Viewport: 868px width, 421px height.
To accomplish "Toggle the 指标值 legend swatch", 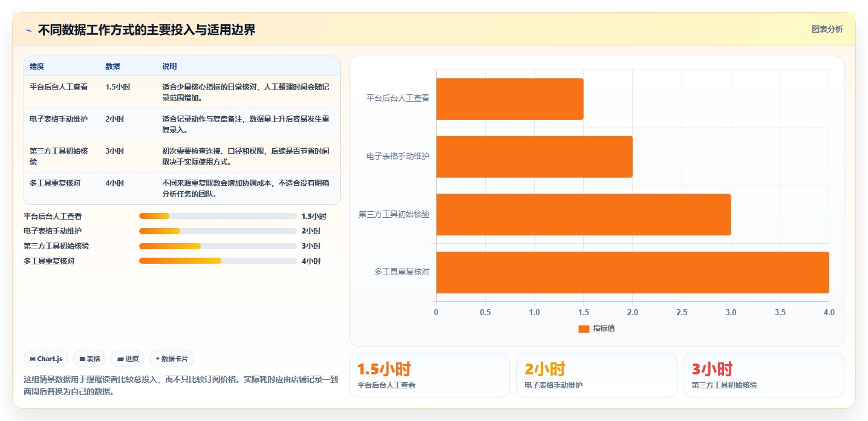I will (x=584, y=328).
